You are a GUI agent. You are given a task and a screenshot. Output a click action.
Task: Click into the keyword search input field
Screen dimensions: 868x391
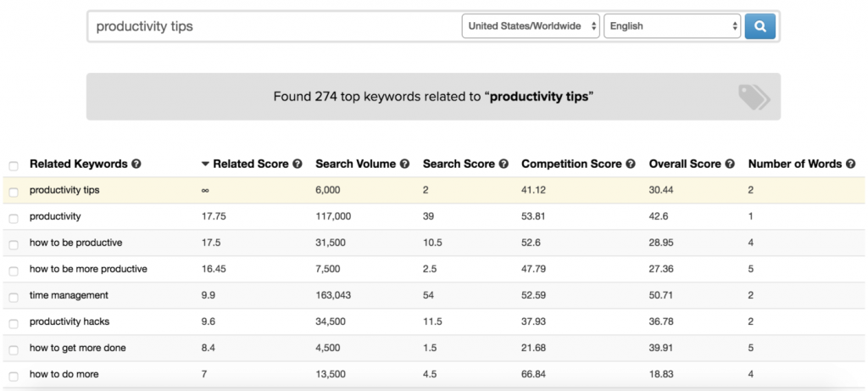[x=271, y=26]
